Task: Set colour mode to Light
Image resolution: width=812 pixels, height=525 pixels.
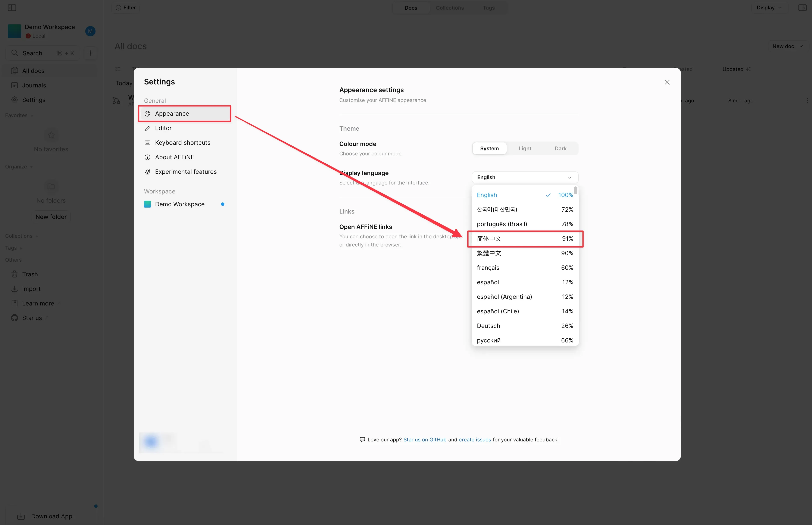Action: click(525, 149)
